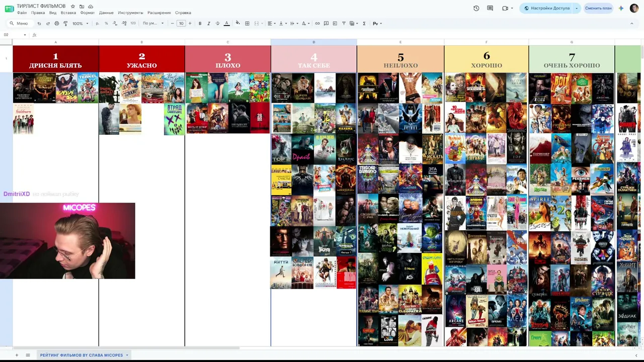Viewport: 644px width, 362px height.
Task: Increase decimal places
Action: point(124,24)
